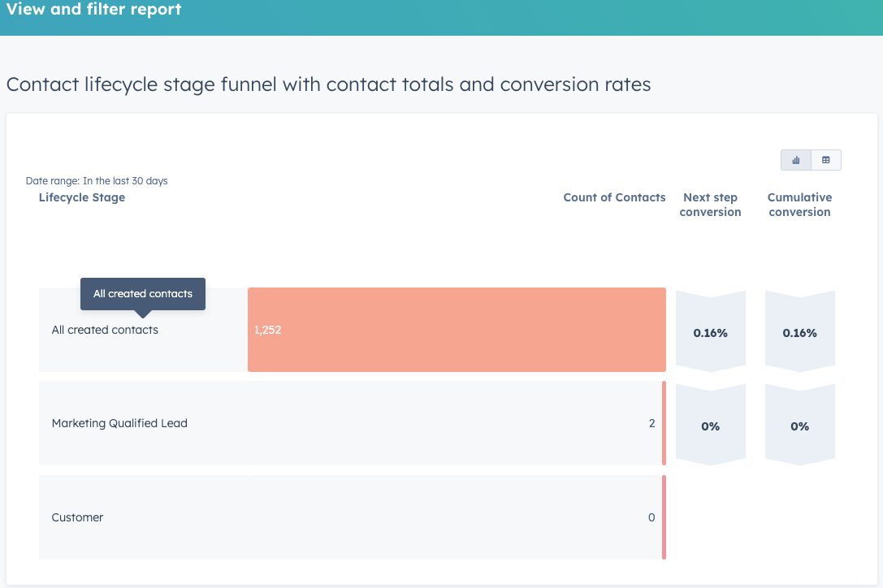Select the View and filter report header tab

93,11
